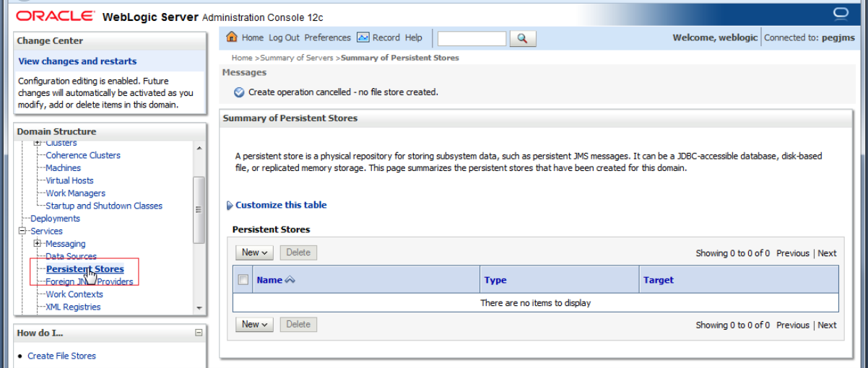
Task: Open Create File Stores help link
Action: pos(61,356)
